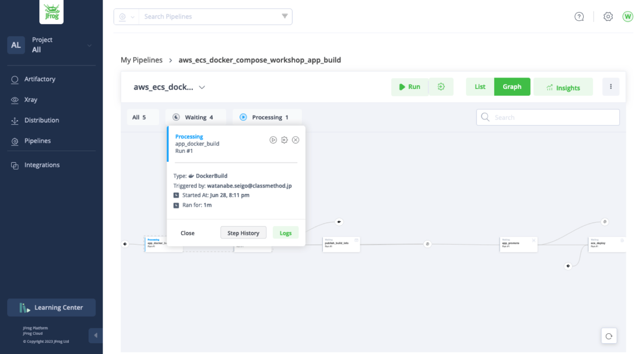This screenshot has width=644, height=354.
Task: Cancel the processing step via circled X icon
Action: pos(296,140)
